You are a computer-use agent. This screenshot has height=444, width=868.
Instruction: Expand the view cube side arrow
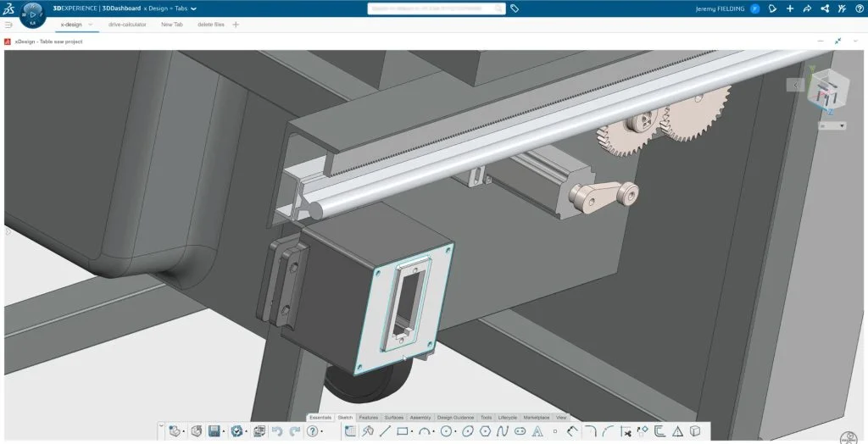pos(796,85)
